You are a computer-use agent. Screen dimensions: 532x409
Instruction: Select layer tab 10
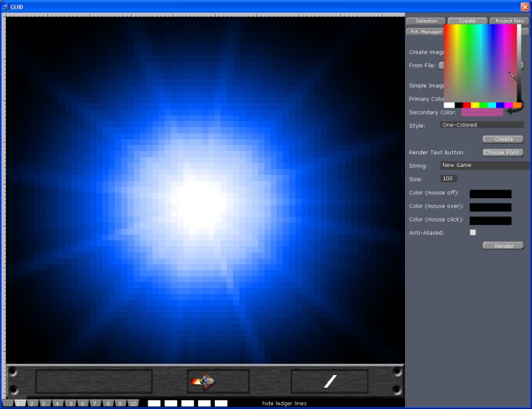coord(133,403)
